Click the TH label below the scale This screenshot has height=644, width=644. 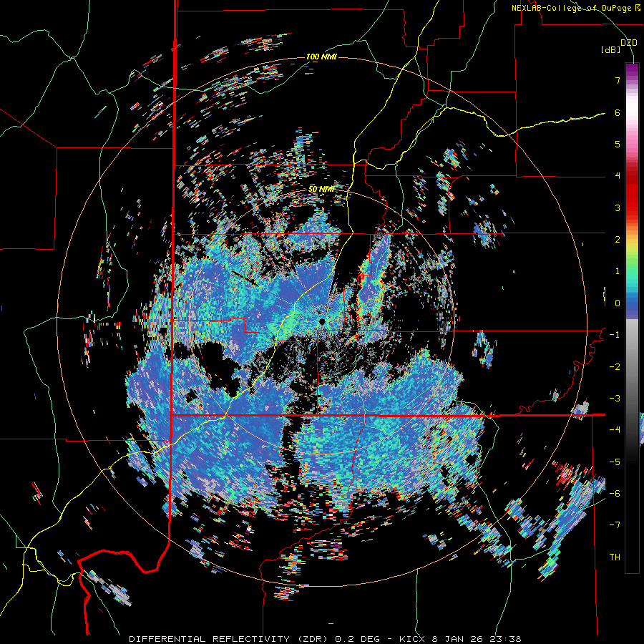coord(615,557)
